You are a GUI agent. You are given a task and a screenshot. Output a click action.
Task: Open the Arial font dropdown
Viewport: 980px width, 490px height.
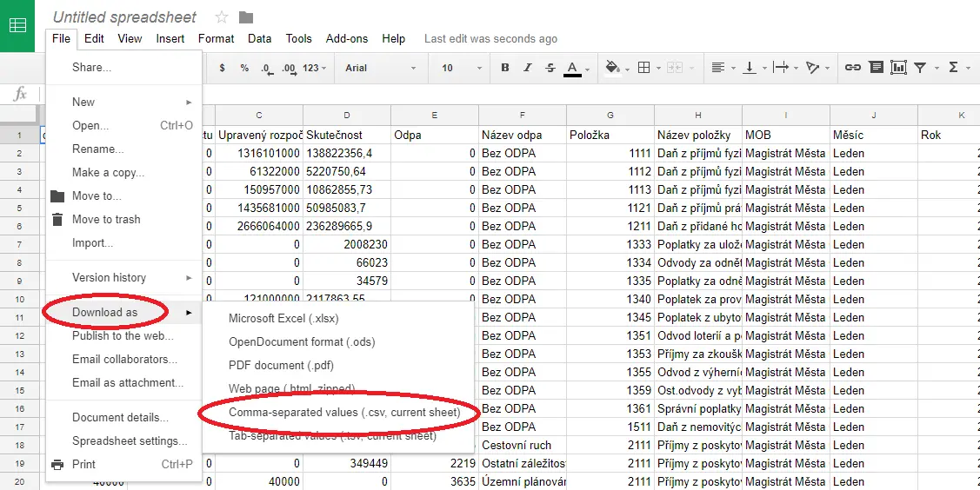click(381, 68)
